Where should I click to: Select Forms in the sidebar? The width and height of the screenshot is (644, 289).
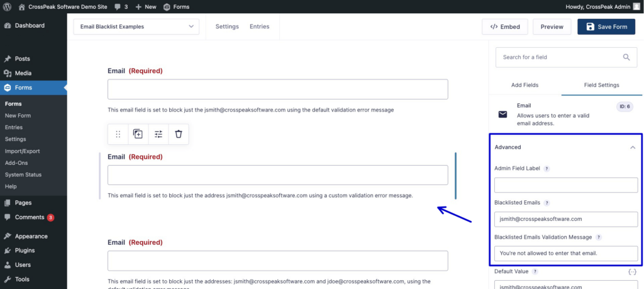tap(33, 88)
